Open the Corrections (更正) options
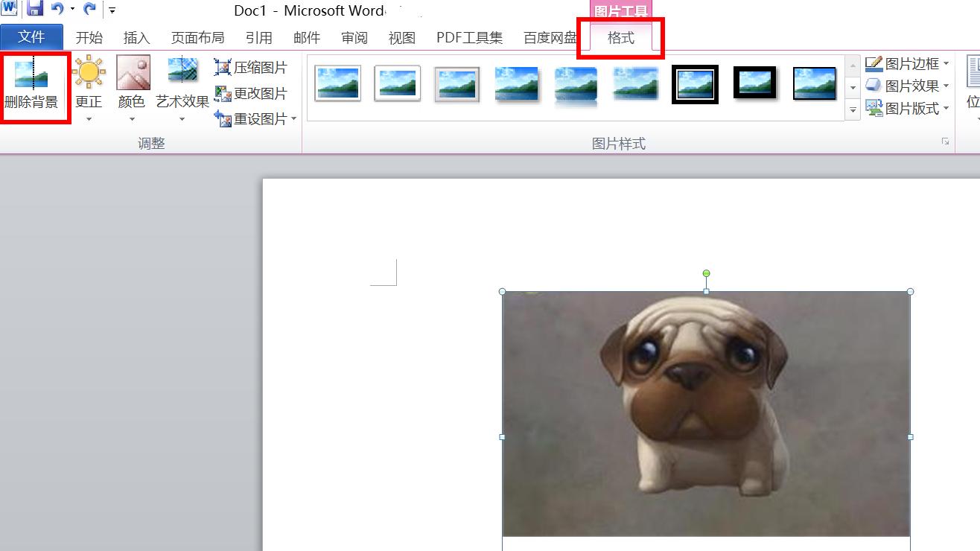The height and width of the screenshot is (551, 980). (x=89, y=87)
